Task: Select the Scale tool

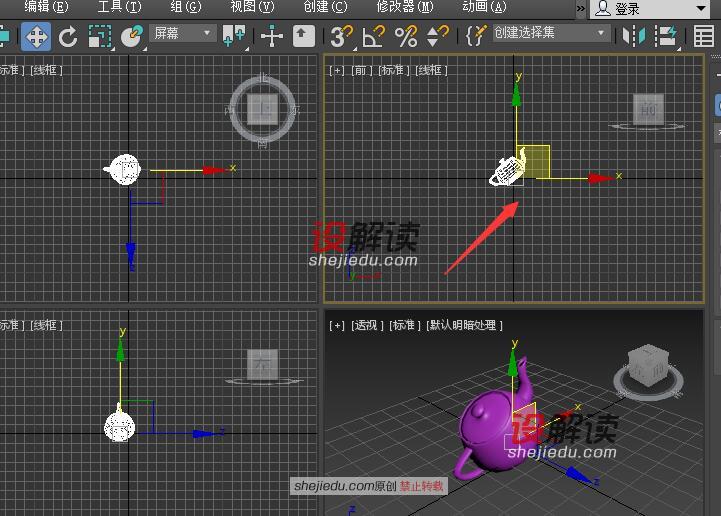Action: point(100,36)
